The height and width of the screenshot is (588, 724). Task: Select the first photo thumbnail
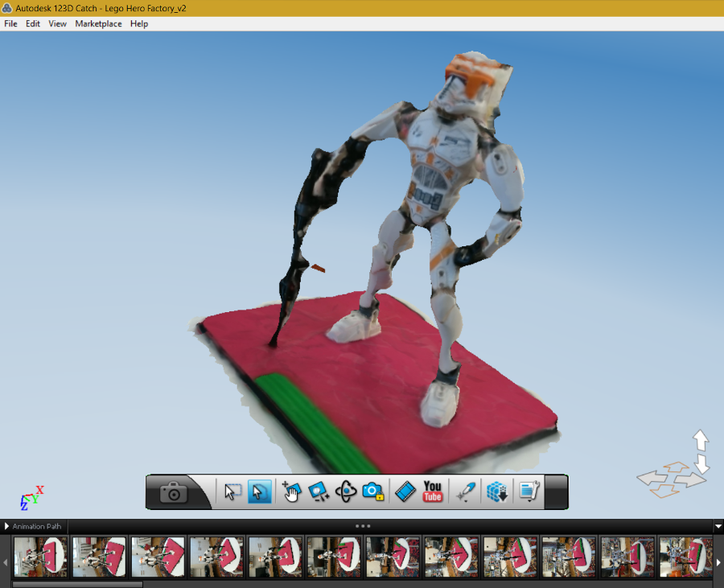coord(41,557)
